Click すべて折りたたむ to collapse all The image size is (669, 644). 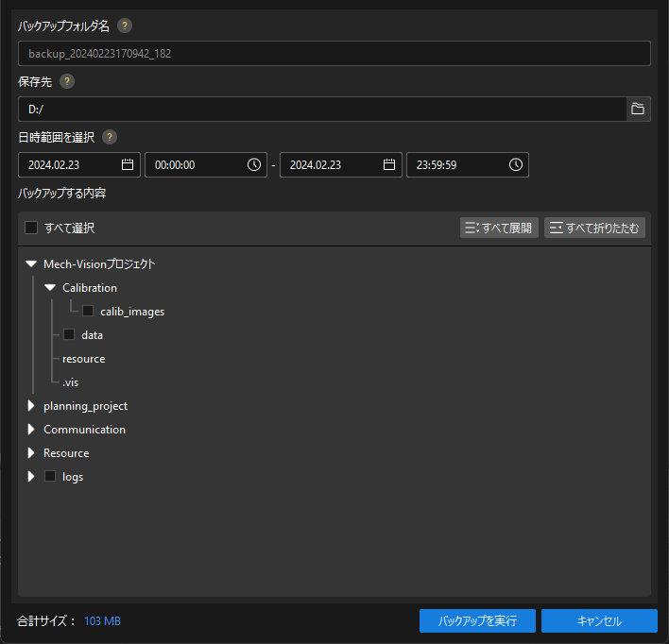594,228
